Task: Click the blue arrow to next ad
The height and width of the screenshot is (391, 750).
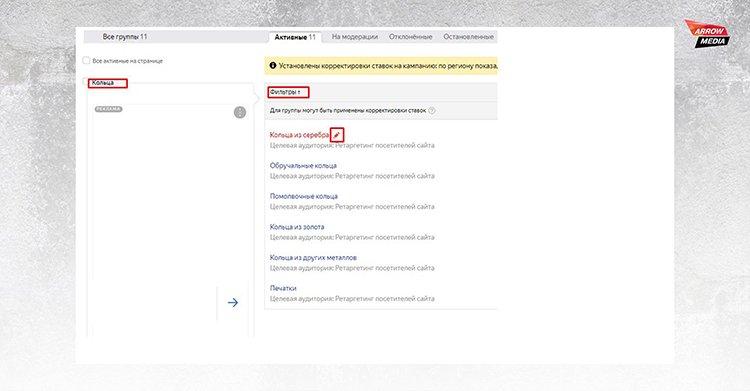Action: click(233, 302)
